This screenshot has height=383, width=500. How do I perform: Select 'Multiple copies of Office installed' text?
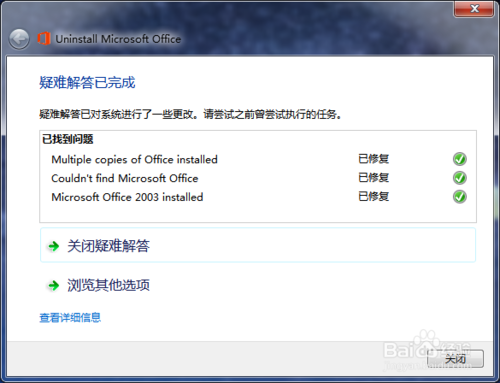[x=134, y=159]
